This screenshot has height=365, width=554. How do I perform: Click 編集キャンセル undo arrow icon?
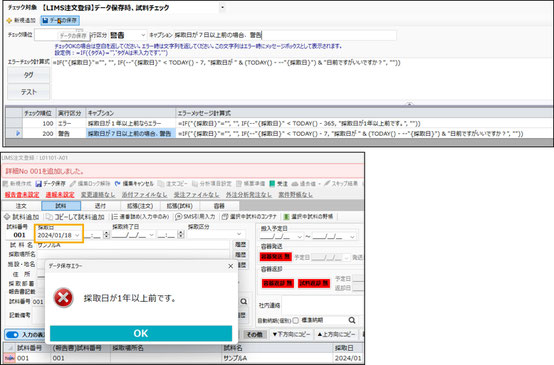click(x=118, y=184)
